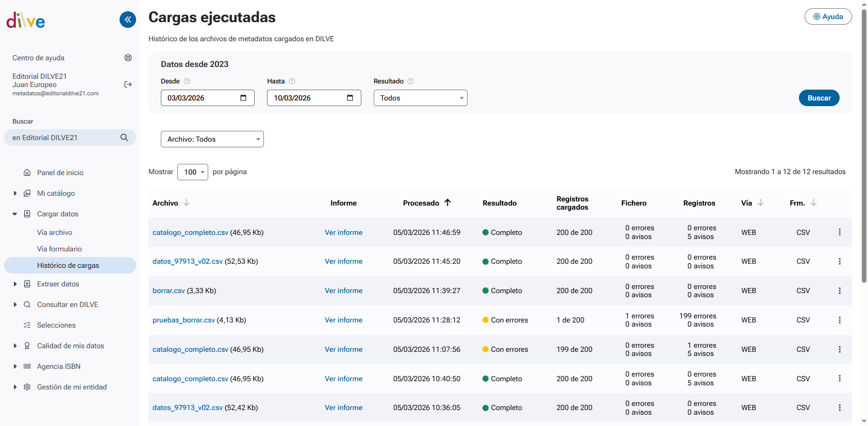Expand the Mi catálogo tree item
The width and height of the screenshot is (868, 426).
pyautogui.click(x=15, y=193)
